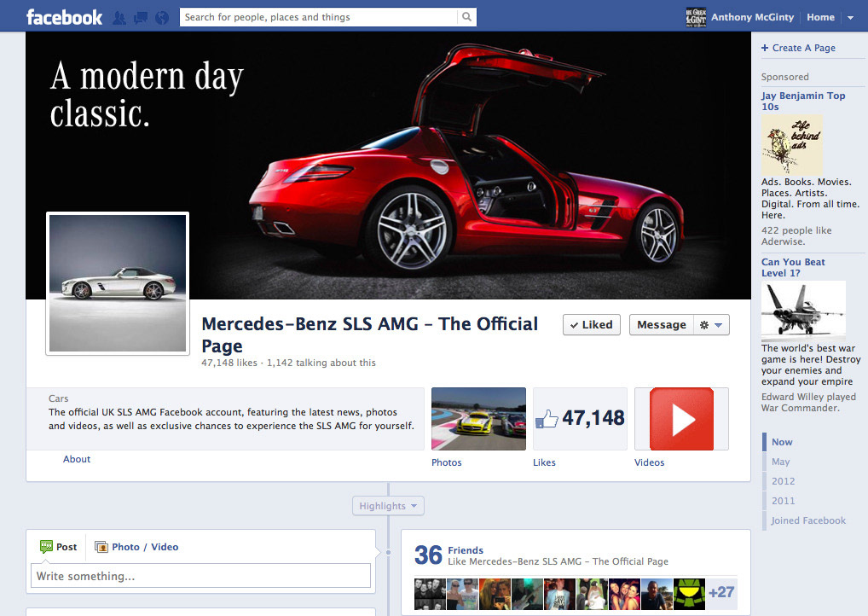Click +27 more friends tile

(x=721, y=592)
